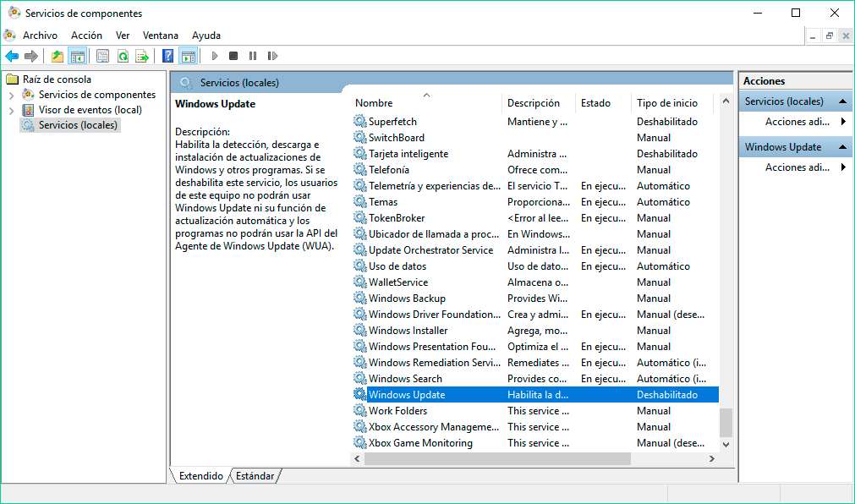Open the Ver menu
855x504 pixels.
[123, 36]
